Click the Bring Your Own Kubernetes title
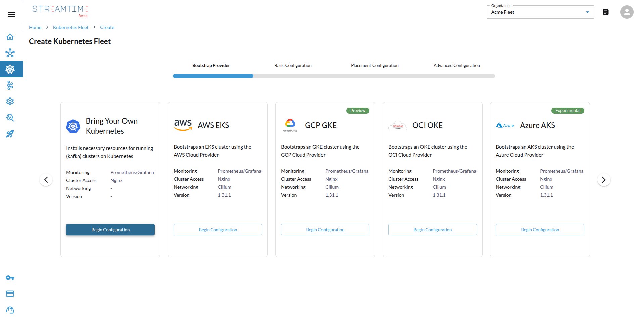This screenshot has height=326, width=644. [112, 126]
